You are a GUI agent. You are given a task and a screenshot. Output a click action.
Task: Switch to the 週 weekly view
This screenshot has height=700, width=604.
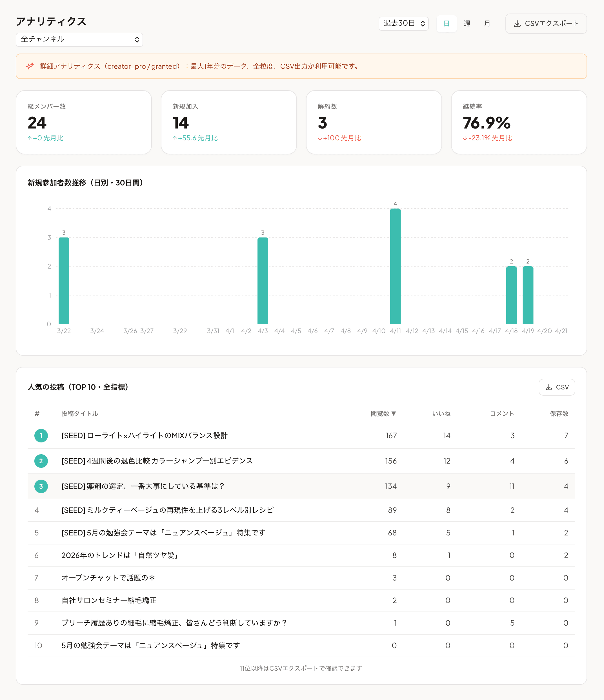point(467,23)
